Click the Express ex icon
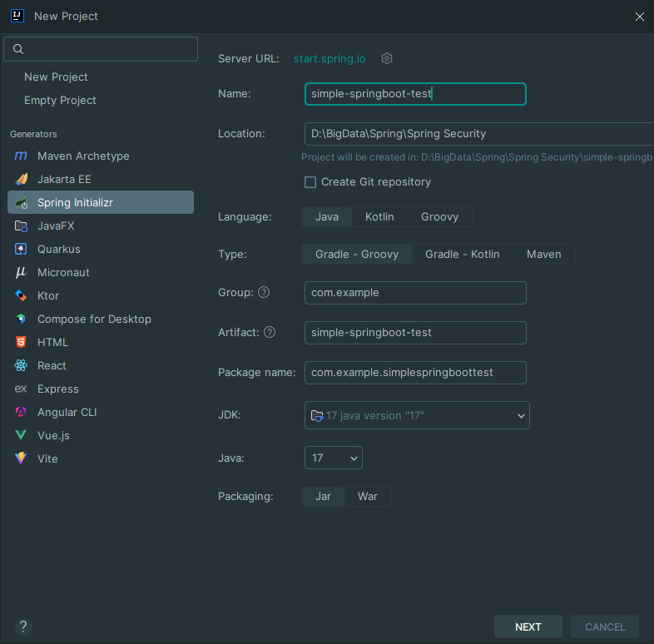Image resolution: width=654 pixels, height=644 pixels. click(21, 389)
